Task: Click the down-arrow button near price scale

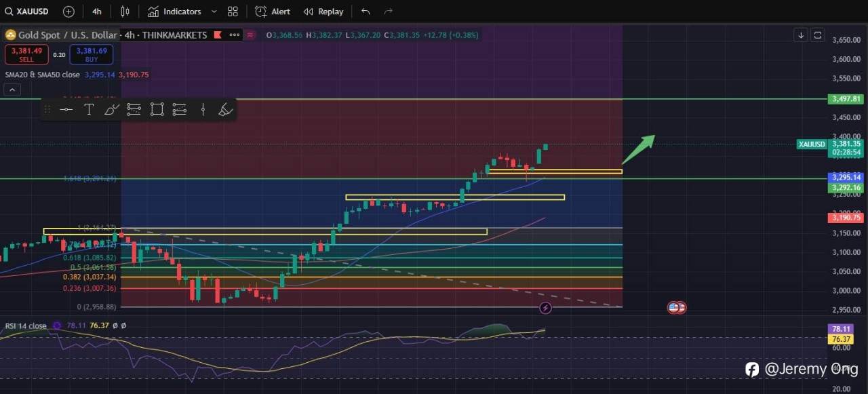Action: 801,35
